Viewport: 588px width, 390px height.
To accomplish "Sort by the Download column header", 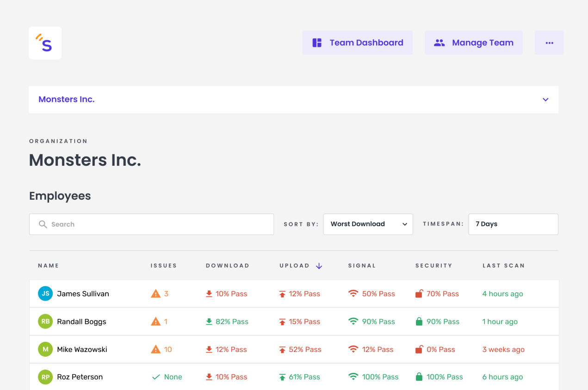I will click(228, 266).
